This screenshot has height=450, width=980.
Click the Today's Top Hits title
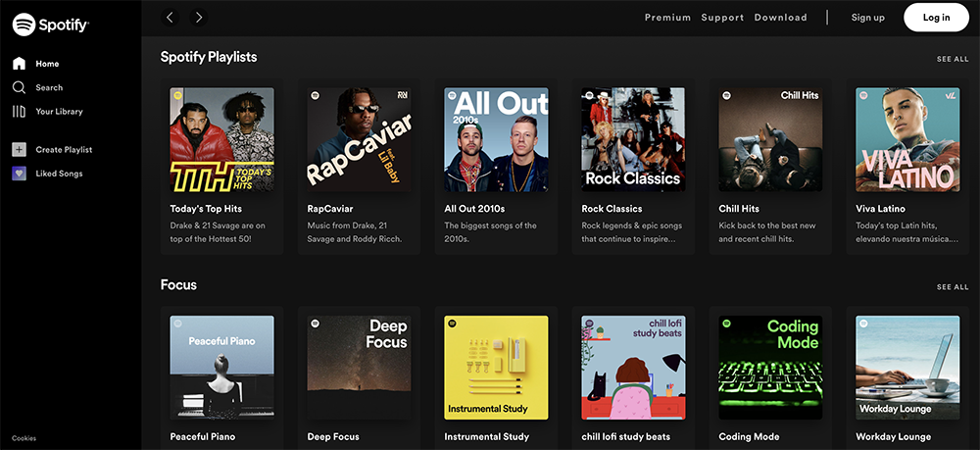[206, 209]
